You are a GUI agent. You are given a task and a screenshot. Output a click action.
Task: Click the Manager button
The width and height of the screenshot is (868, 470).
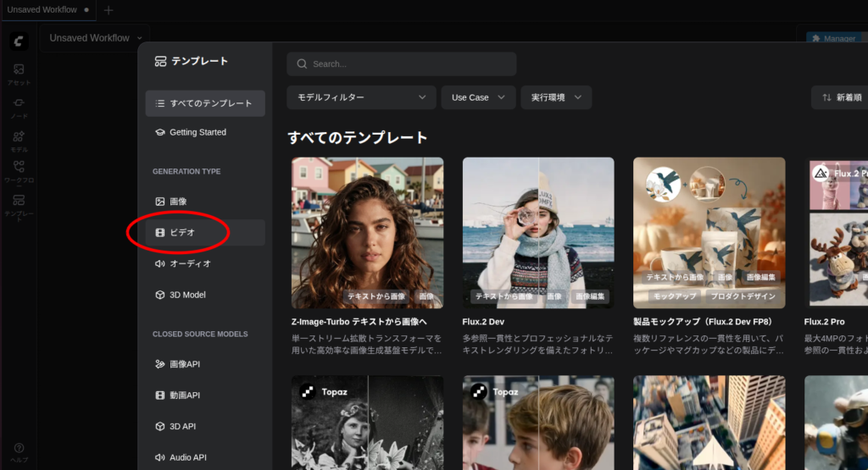(x=833, y=38)
